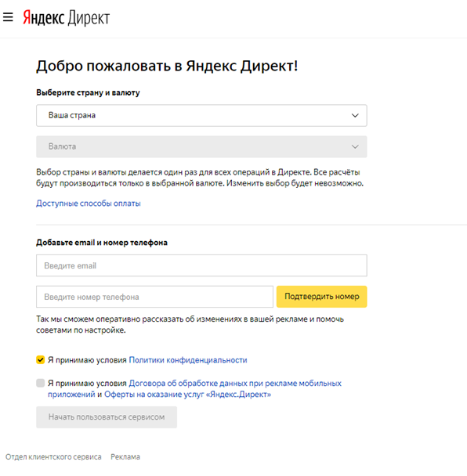The height and width of the screenshot is (476, 467).
Task: Click the Добавьте email и номер телефона label
Action: (x=102, y=243)
